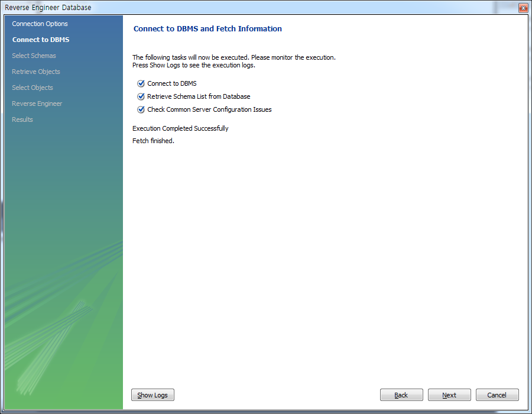Viewport: 532px width, 414px height.
Task: Select the Connect to DBMS step
Action: tap(41, 40)
